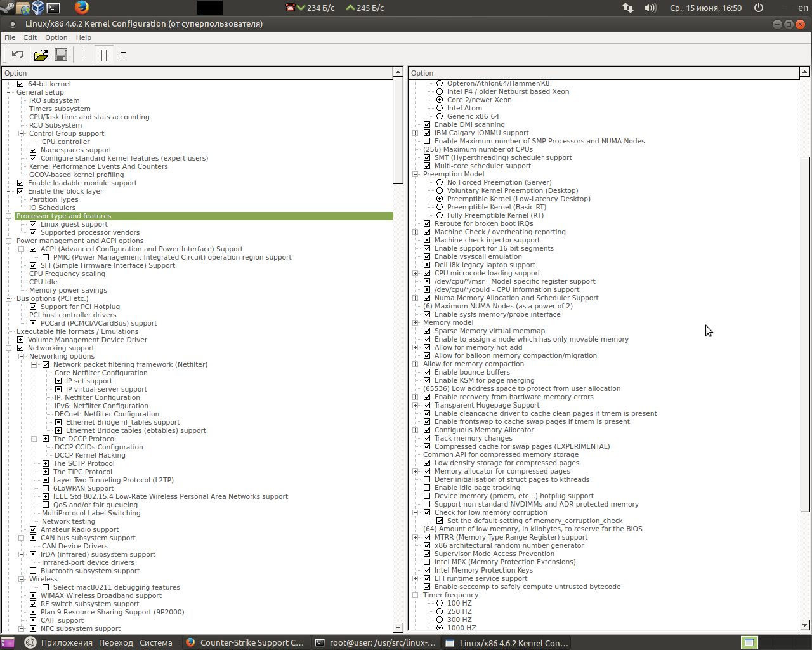Viewport: 812px width, 650px height.
Task: Collapse the Network packet filtering framework node
Action: point(34,364)
